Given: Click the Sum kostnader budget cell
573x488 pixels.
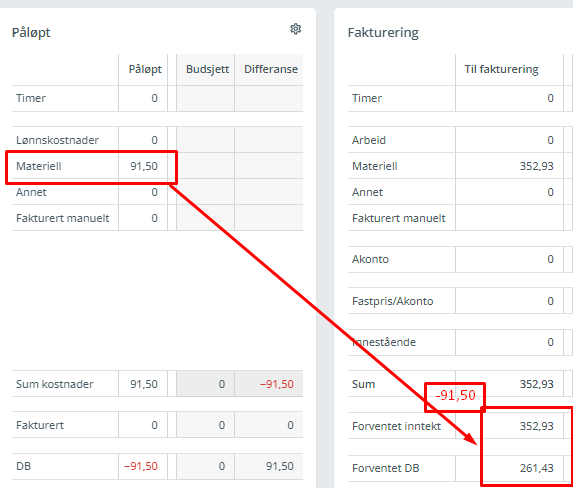Looking at the screenshot, I should tap(205, 384).
